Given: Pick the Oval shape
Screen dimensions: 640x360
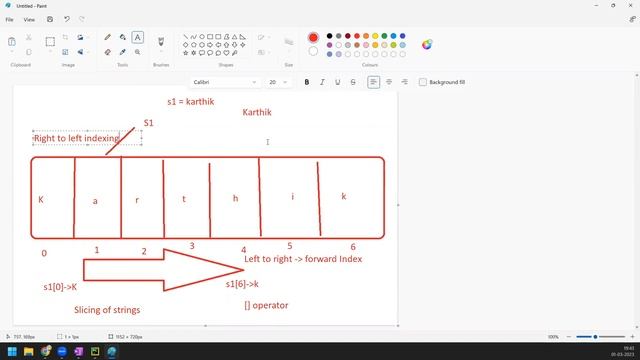Looking at the screenshot, I should 202,37.
